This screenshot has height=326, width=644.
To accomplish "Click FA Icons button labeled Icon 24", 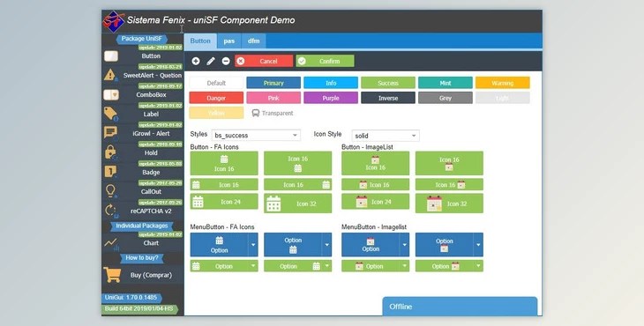I will [224, 202].
